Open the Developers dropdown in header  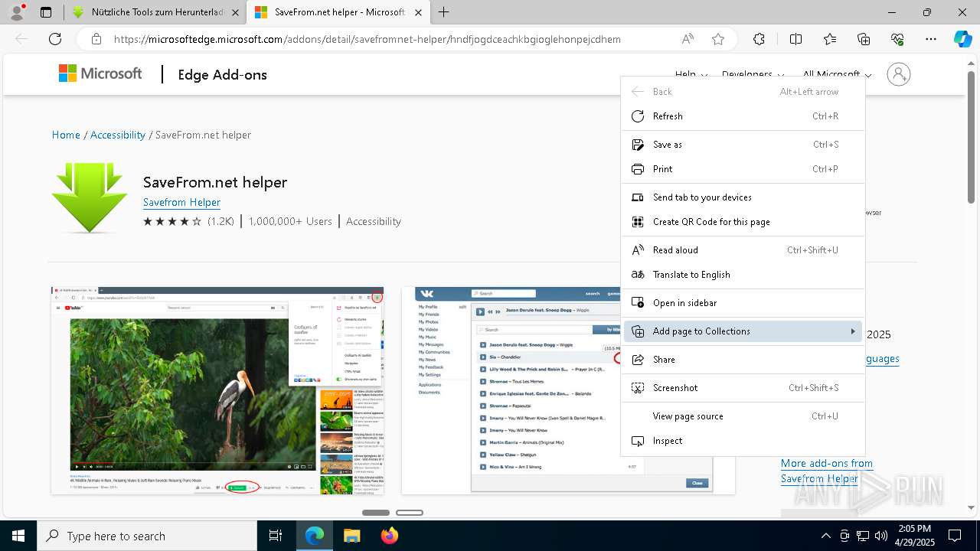[x=753, y=74]
